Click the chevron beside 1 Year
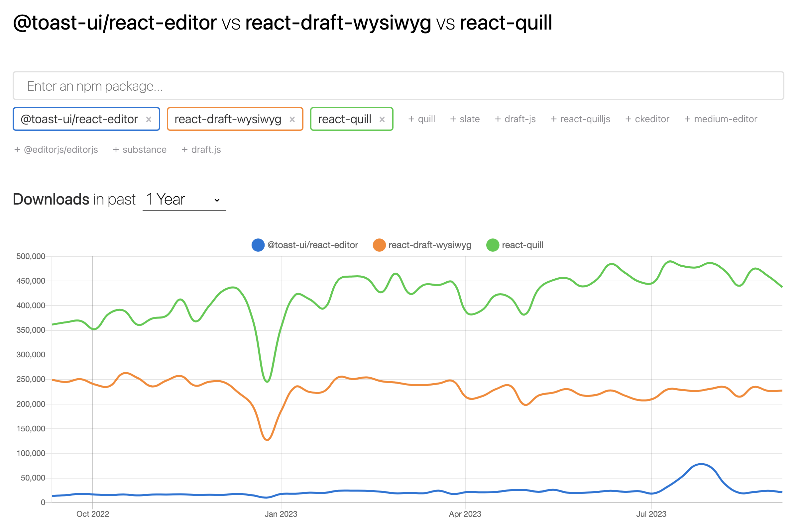Image resolution: width=799 pixels, height=532 pixels. coord(217,200)
